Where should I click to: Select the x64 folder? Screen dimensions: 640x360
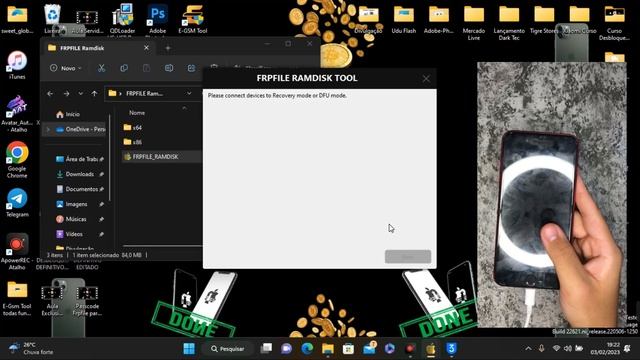tap(133, 128)
